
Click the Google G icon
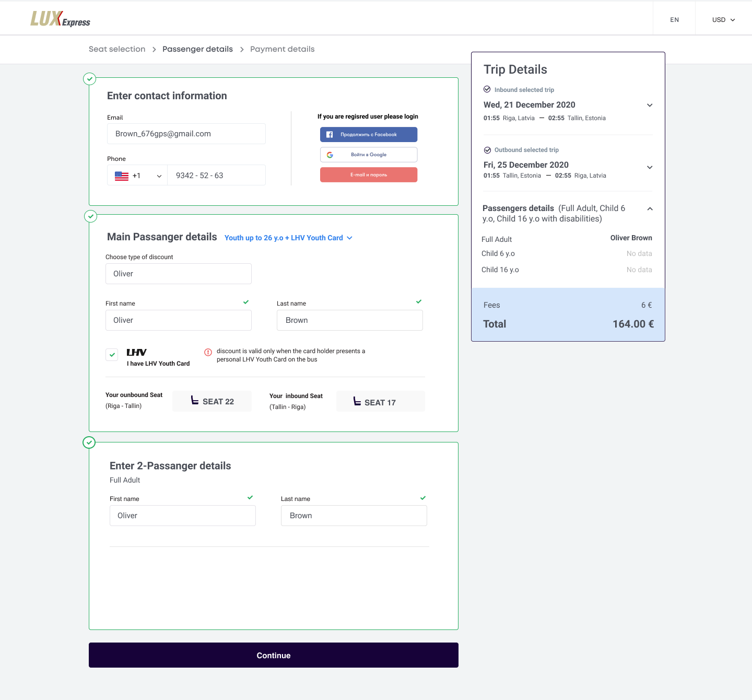[x=330, y=155]
